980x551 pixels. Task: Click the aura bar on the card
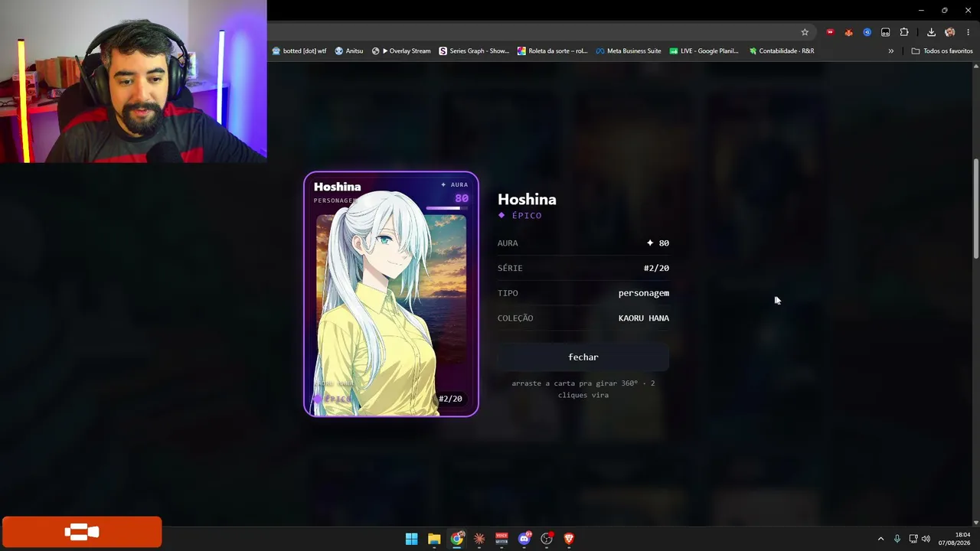click(447, 208)
